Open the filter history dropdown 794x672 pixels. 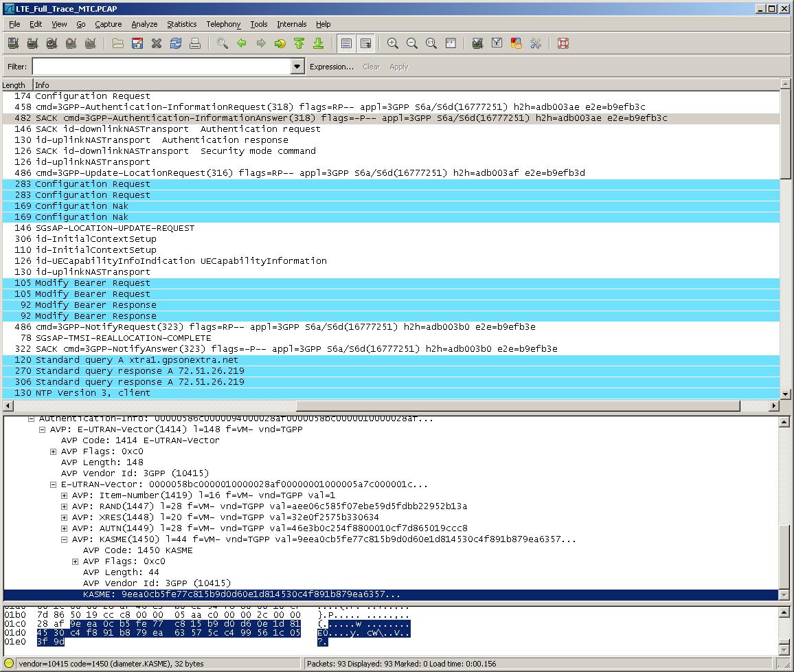point(297,66)
